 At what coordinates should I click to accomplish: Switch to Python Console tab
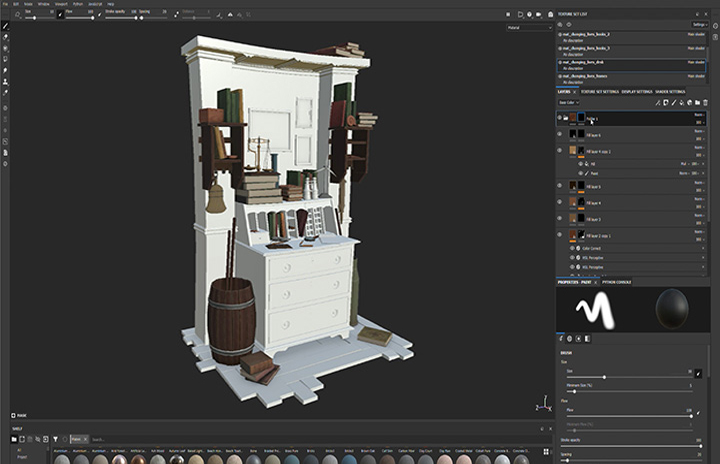(x=617, y=282)
